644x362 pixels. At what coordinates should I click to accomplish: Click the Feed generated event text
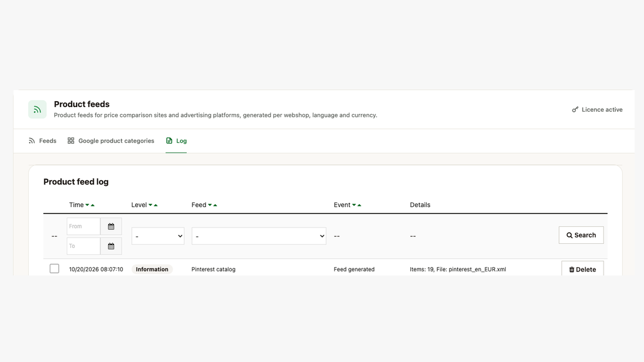point(354,269)
